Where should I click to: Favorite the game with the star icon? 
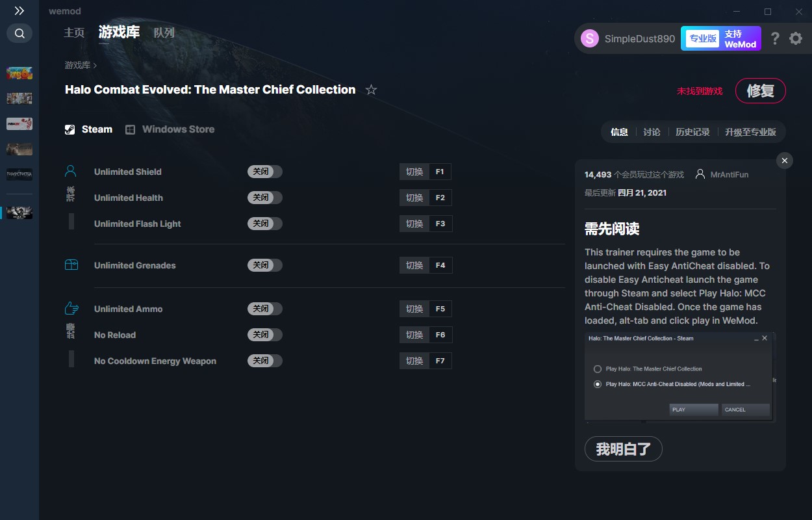click(x=371, y=90)
